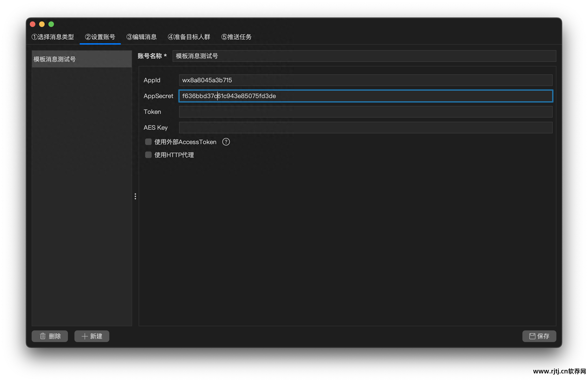Click the empty AES Key field

click(x=365, y=128)
